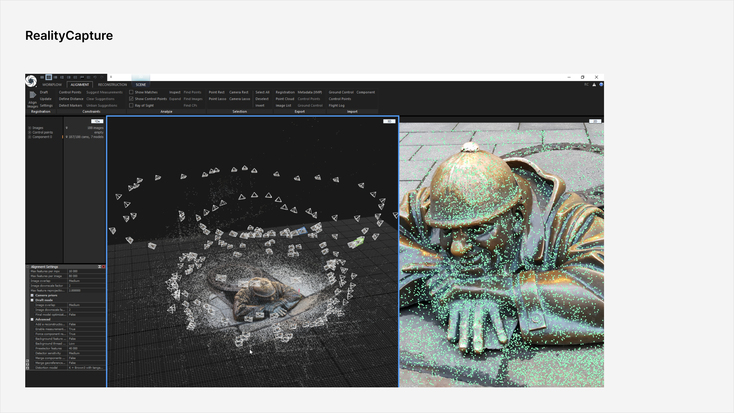Click the 3D view label in the point cloud viewport
The width and height of the screenshot is (734, 413).
pos(389,121)
